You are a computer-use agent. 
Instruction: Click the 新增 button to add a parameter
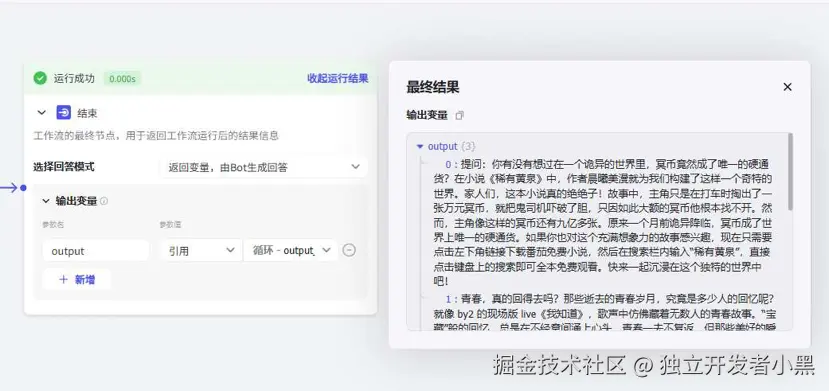(77, 280)
